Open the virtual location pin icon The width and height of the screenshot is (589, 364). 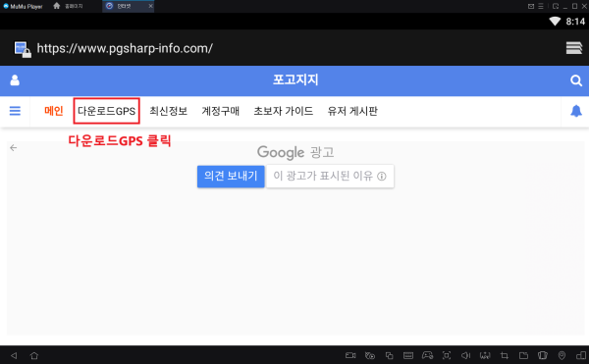click(x=562, y=355)
